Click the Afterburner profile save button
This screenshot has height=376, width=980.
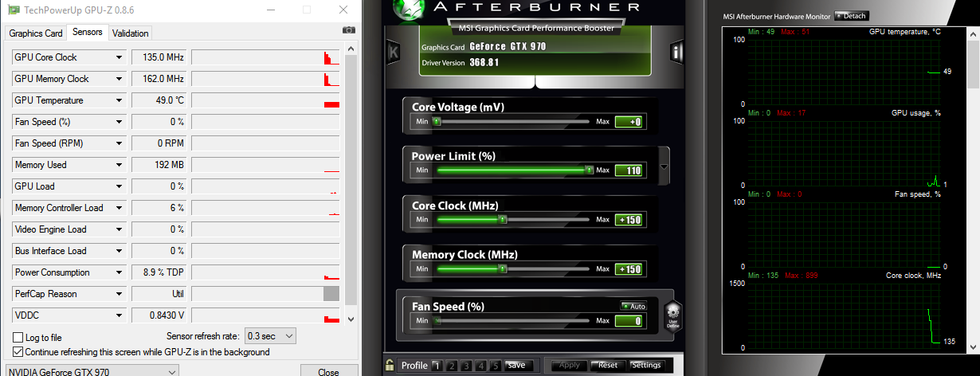[x=515, y=366]
